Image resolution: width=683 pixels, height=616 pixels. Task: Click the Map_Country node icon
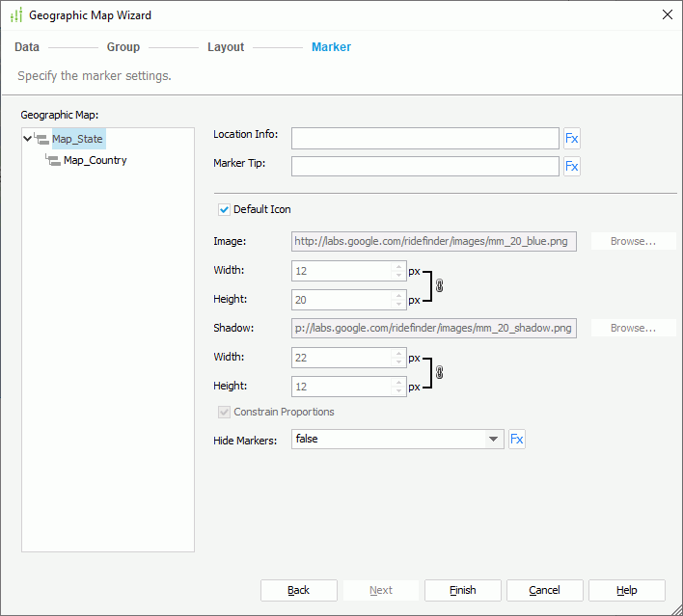coord(53,161)
